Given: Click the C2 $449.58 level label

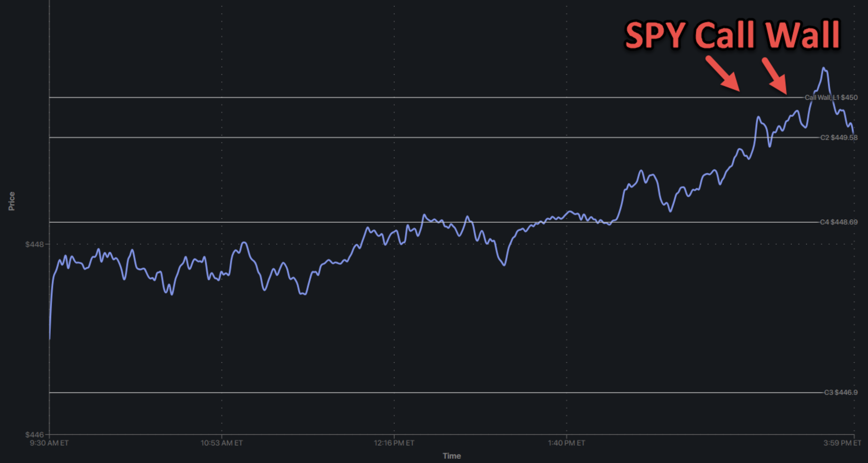Looking at the screenshot, I should click(x=839, y=138).
